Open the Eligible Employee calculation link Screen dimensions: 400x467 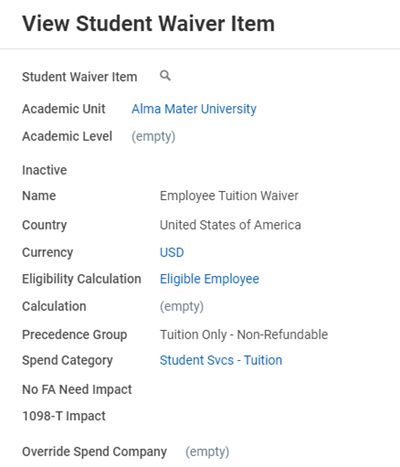click(x=209, y=279)
